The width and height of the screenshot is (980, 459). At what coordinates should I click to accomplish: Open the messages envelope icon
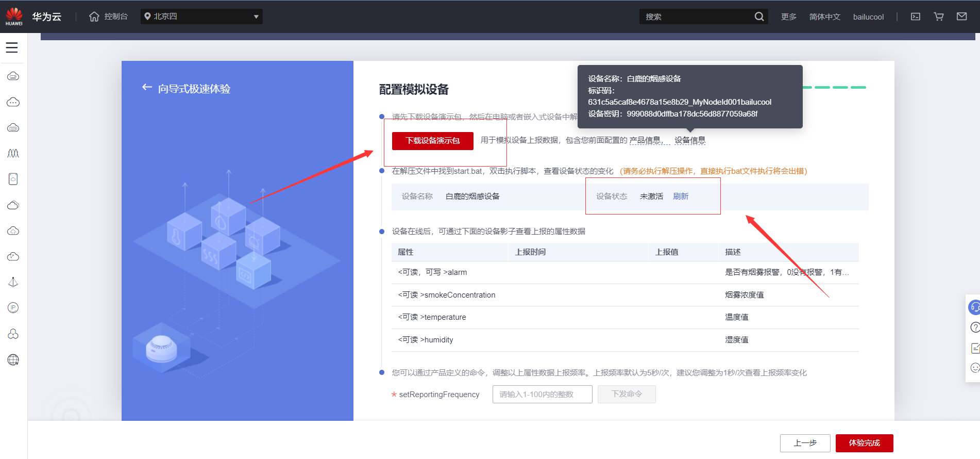[x=961, y=17]
